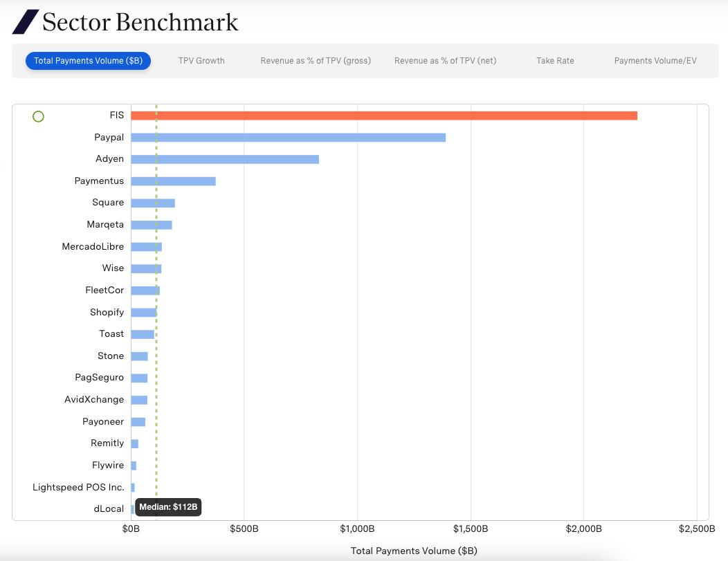The width and height of the screenshot is (728, 561).
Task: Click the Lightspeed POS Inc. label
Action: (79, 487)
